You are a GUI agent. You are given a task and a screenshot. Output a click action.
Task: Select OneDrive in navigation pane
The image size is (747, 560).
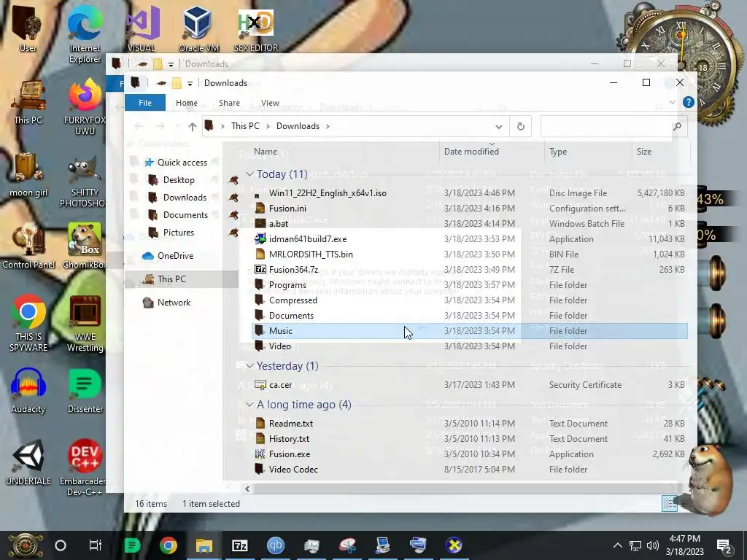tap(175, 256)
